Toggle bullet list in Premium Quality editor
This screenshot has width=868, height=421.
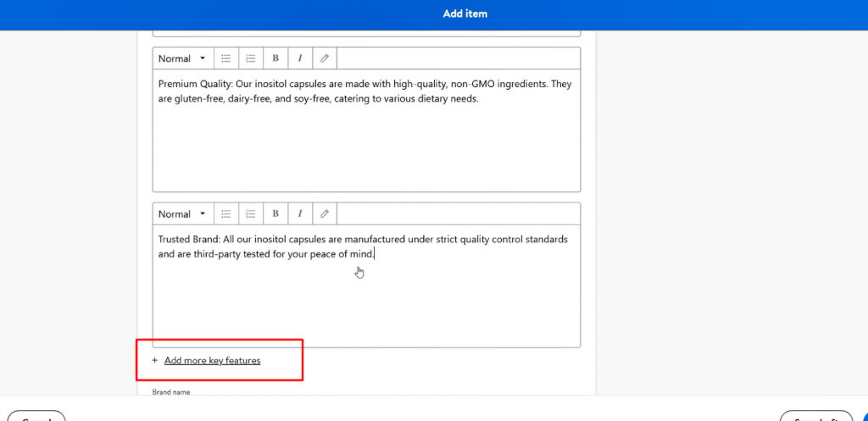tap(225, 58)
